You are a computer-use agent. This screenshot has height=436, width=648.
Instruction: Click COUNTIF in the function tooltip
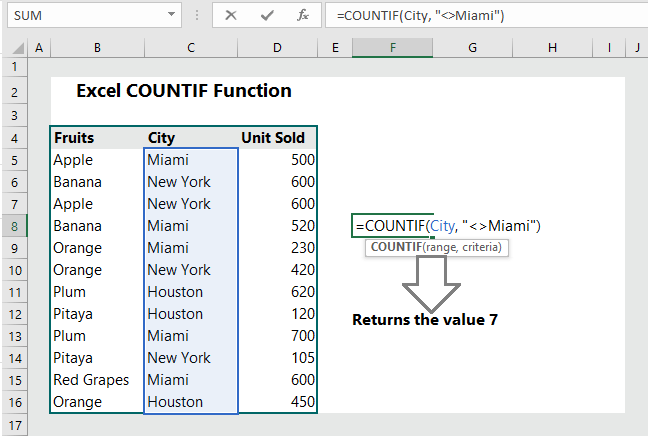[x=396, y=247]
